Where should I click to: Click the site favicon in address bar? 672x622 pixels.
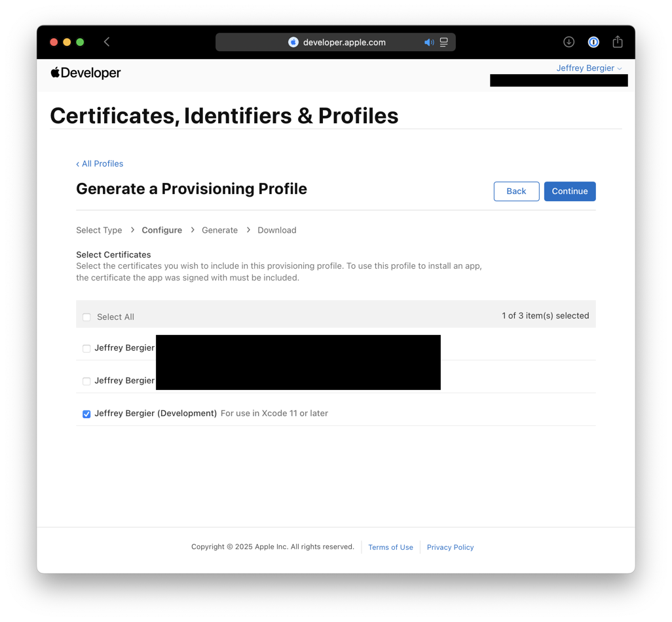click(x=293, y=42)
